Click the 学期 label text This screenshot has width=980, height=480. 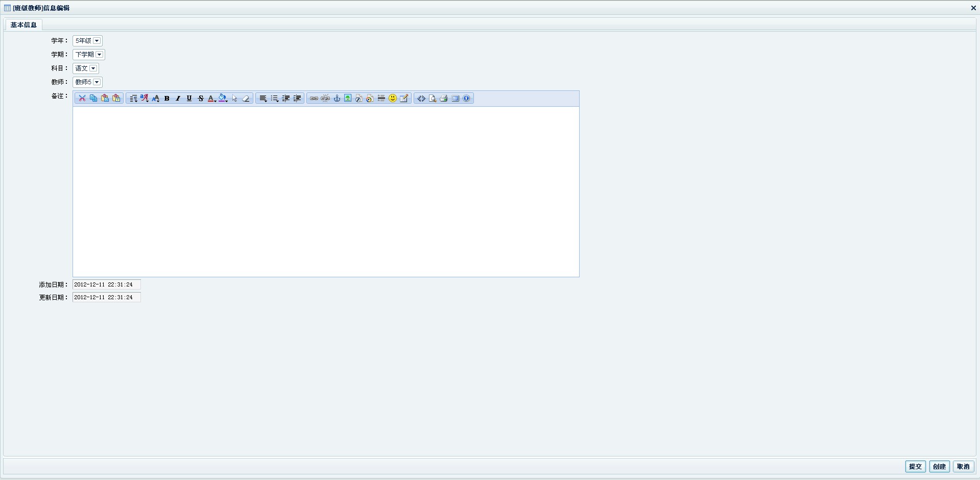pos(59,55)
